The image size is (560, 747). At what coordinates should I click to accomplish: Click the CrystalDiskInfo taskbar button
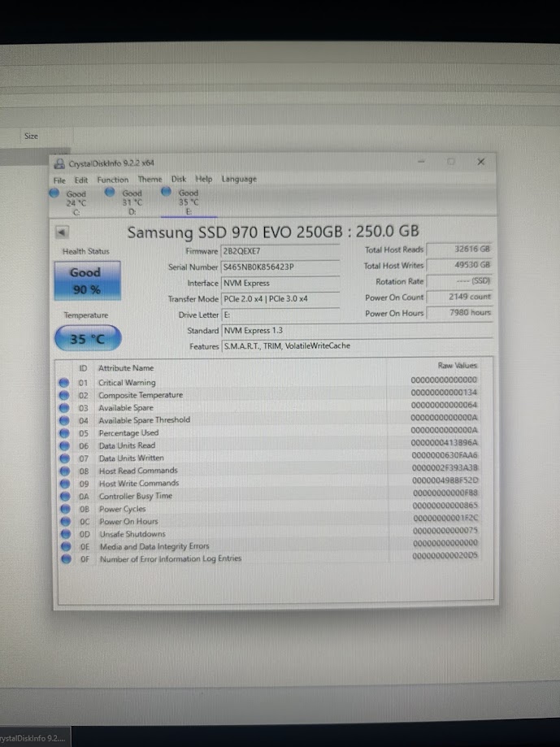click(x=33, y=738)
